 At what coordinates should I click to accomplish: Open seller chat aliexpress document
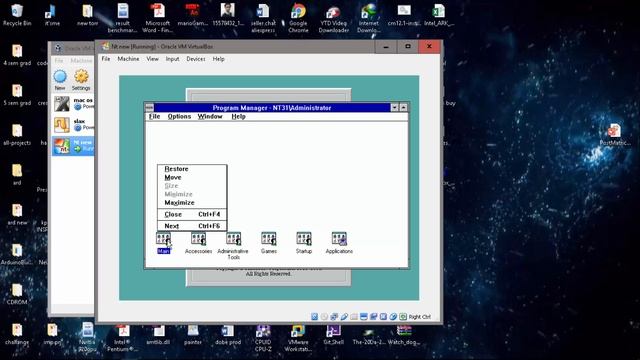click(x=263, y=18)
